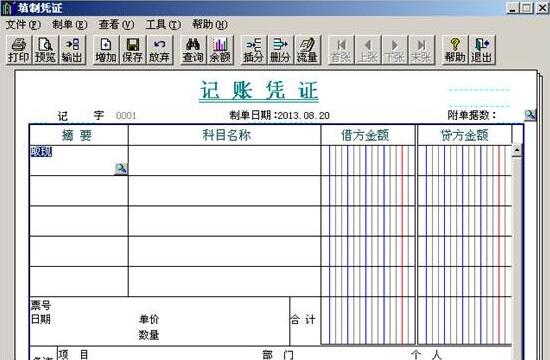The image size is (550, 360).
Task: Click the 记账凭证 title
Action: [x=259, y=91]
